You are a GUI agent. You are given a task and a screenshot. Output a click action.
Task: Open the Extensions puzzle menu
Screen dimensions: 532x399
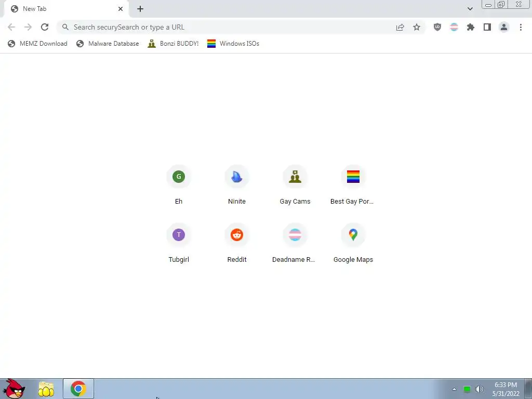(471, 27)
